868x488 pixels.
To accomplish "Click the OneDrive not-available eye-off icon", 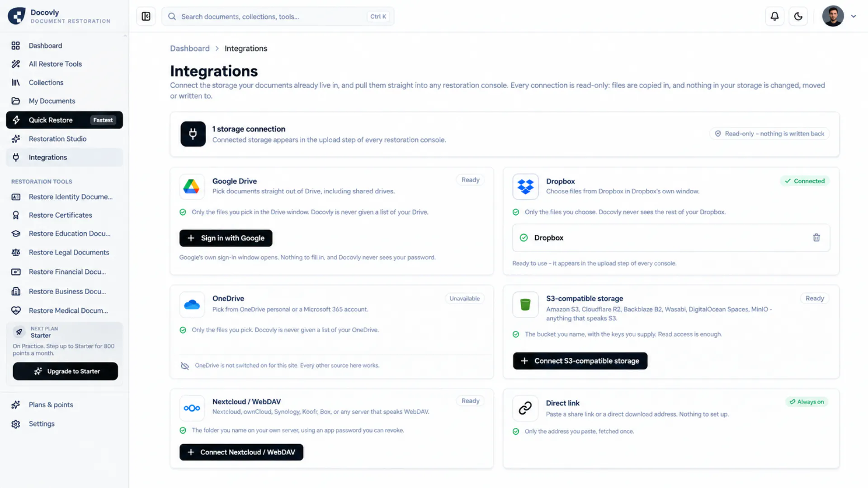I will tap(185, 366).
